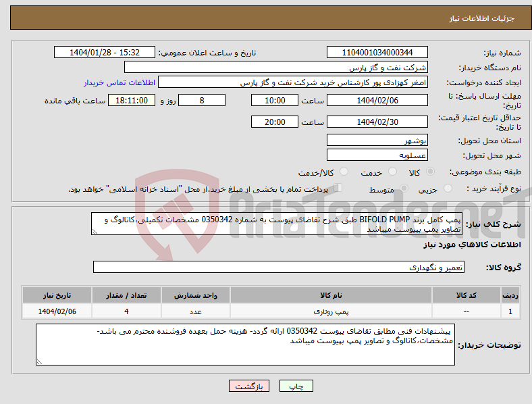Select the کالا/خدمت radio button
This screenshot has height=404, width=532.
point(344,172)
